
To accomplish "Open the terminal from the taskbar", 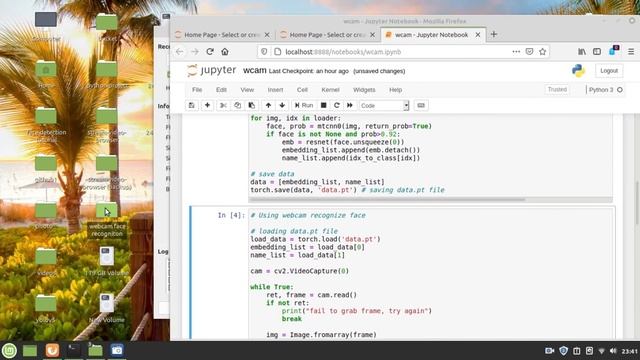I will coord(73,350).
